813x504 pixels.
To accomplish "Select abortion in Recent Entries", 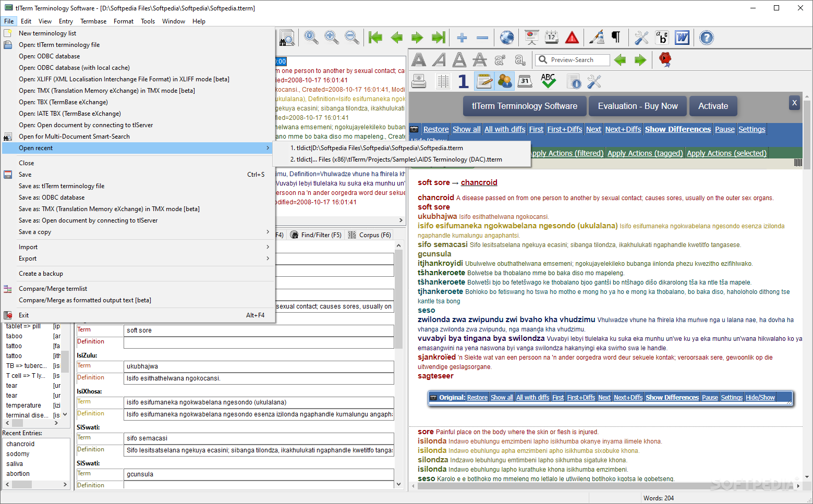I will (18, 474).
